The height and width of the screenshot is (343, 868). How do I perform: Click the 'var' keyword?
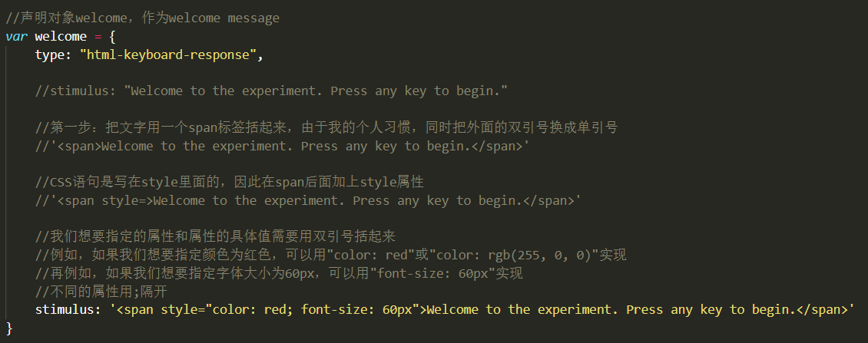click(x=16, y=36)
